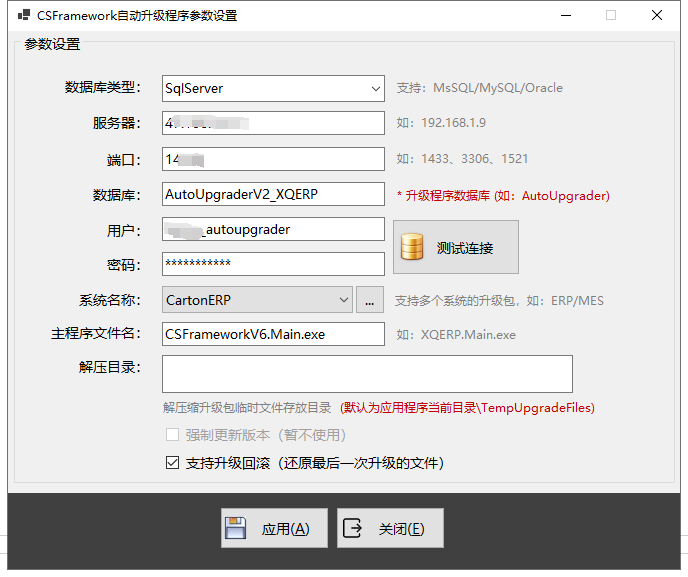Click the red 升级程序数据库 hint text
Image resolution: width=688 pixels, height=577 pixels.
(x=503, y=196)
